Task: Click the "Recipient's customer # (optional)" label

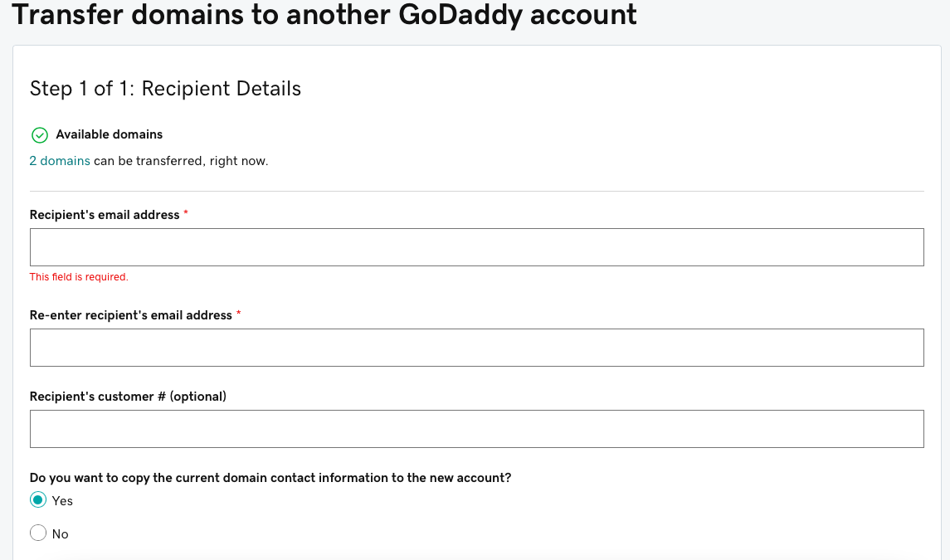Action: pyautogui.click(x=128, y=397)
